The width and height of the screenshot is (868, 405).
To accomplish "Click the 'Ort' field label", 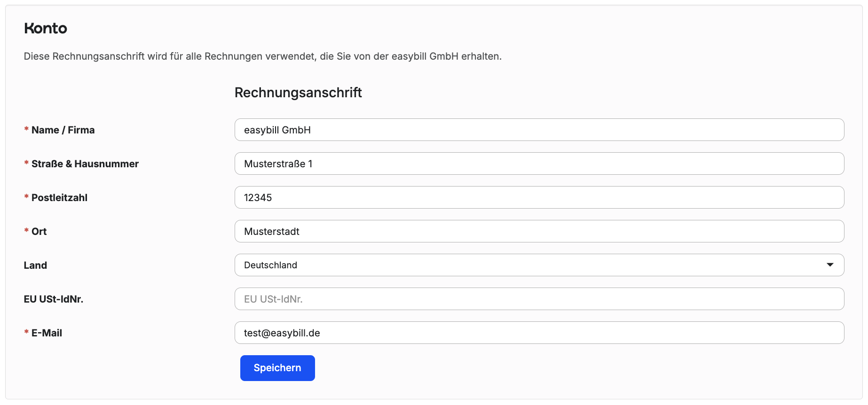I will [39, 232].
